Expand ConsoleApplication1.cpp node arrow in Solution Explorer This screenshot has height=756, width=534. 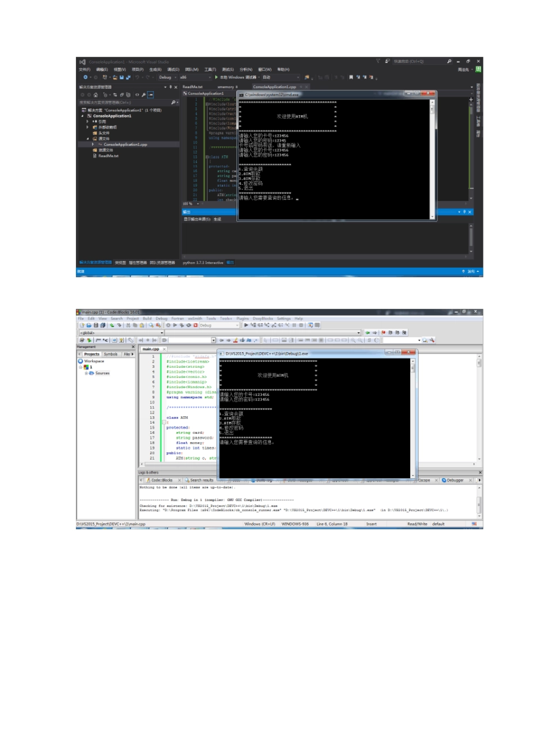tap(93, 145)
